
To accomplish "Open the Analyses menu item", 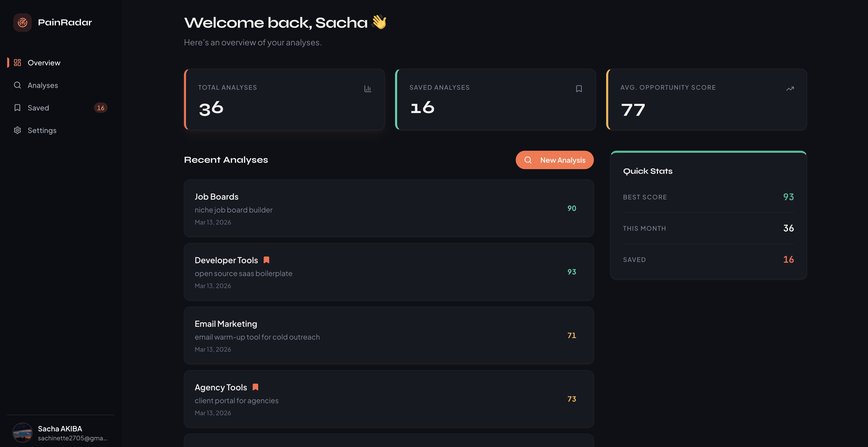I will [43, 85].
